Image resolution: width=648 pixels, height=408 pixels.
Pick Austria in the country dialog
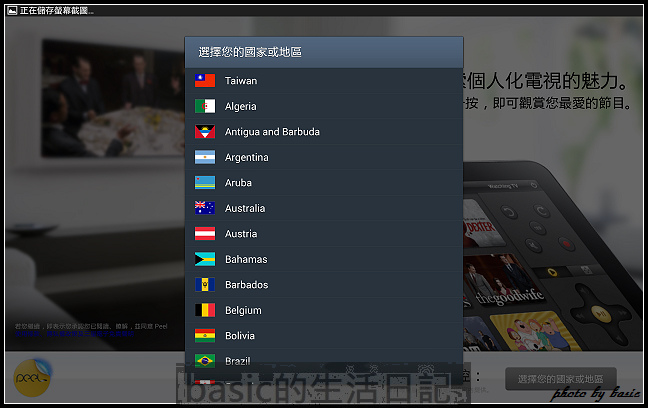pyautogui.click(x=324, y=234)
